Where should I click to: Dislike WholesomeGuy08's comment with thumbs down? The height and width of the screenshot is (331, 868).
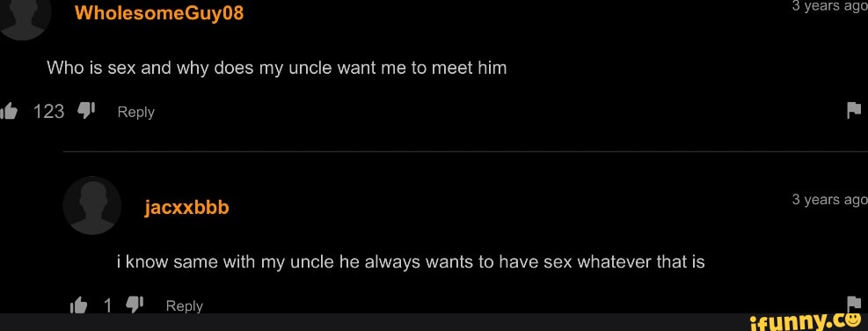point(86,112)
